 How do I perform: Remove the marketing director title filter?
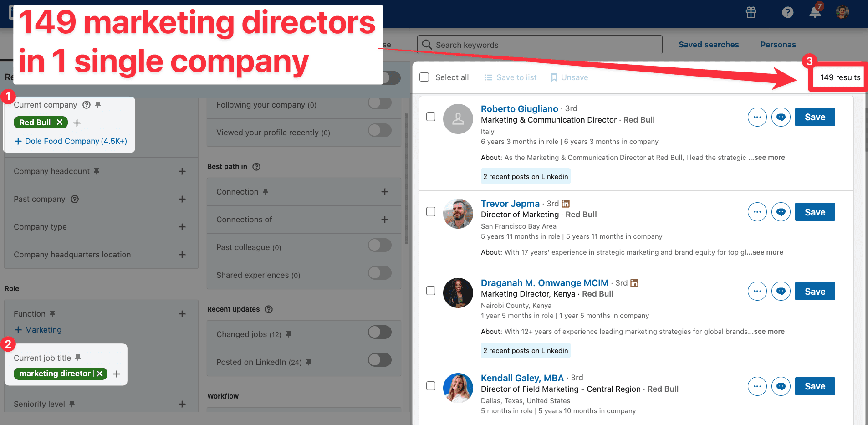pos(100,374)
